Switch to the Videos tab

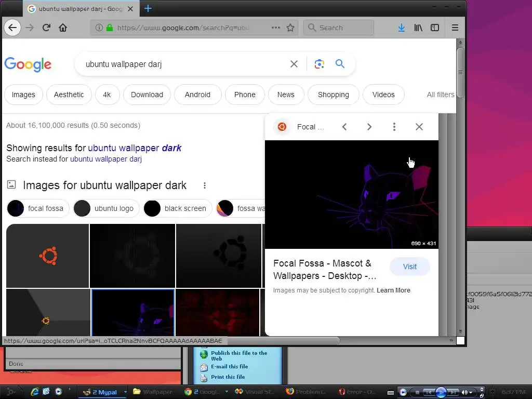[x=383, y=95]
